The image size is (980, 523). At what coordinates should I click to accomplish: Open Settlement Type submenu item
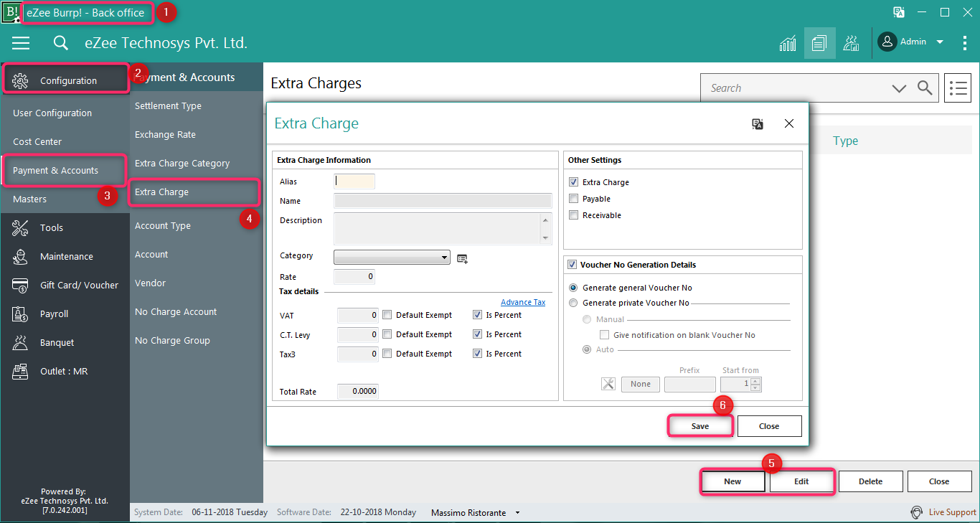click(x=168, y=106)
